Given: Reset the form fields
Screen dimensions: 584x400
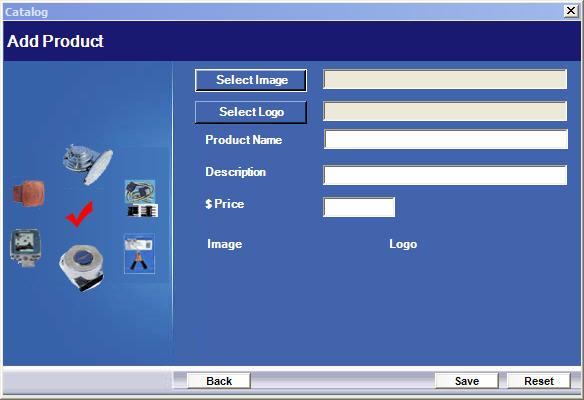Looking at the screenshot, I should coord(539,381).
